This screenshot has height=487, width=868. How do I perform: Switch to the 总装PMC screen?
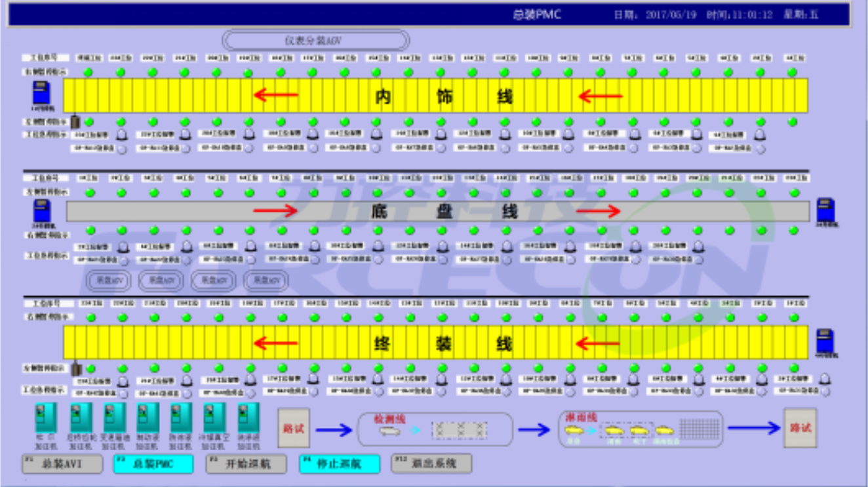(154, 464)
